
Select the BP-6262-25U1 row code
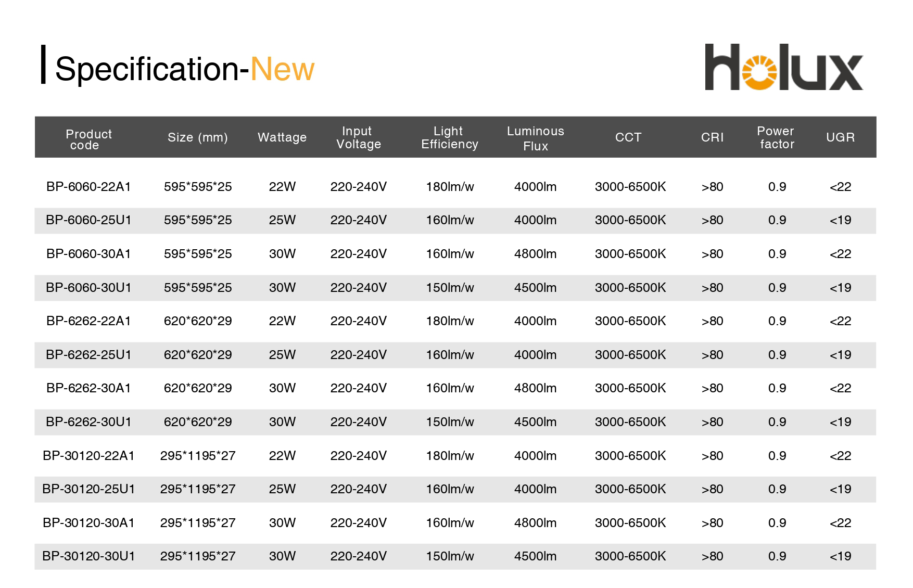pyautogui.click(x=88, y=355)
